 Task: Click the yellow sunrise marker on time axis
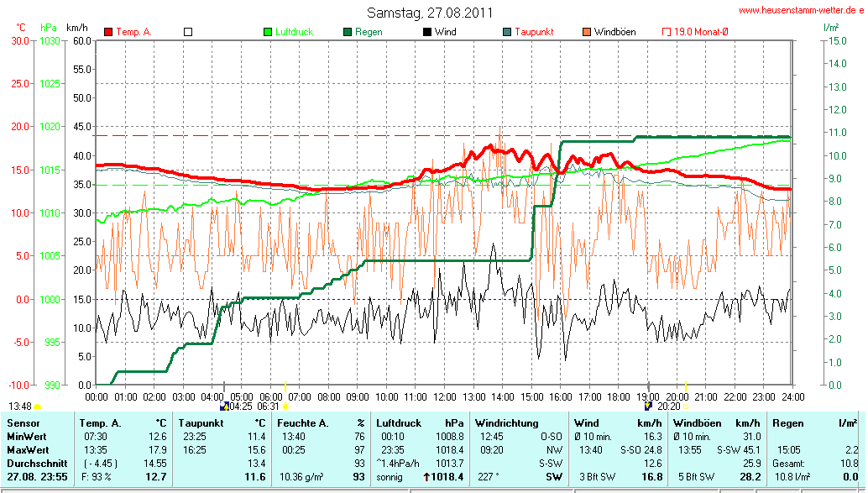[x=285, y=386]
